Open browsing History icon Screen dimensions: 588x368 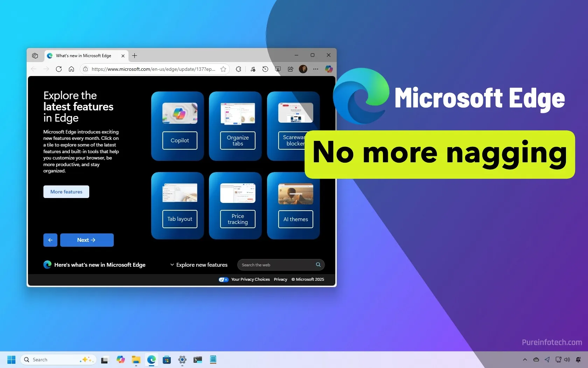click(x=265, y=69)
